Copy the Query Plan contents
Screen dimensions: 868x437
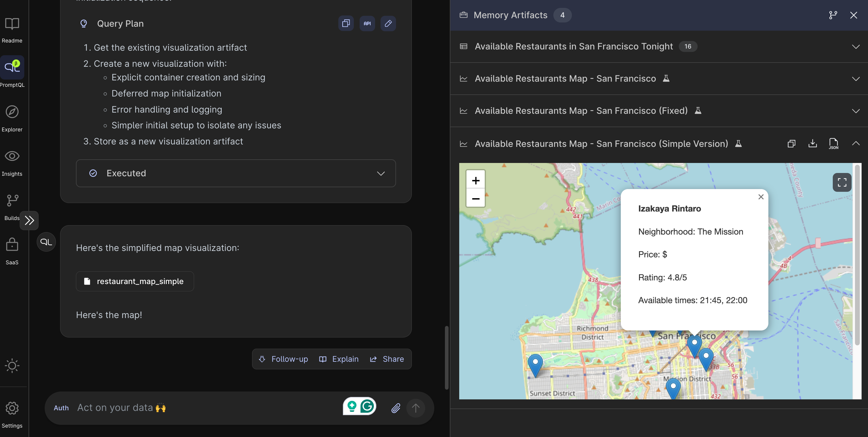coord(346,24)
